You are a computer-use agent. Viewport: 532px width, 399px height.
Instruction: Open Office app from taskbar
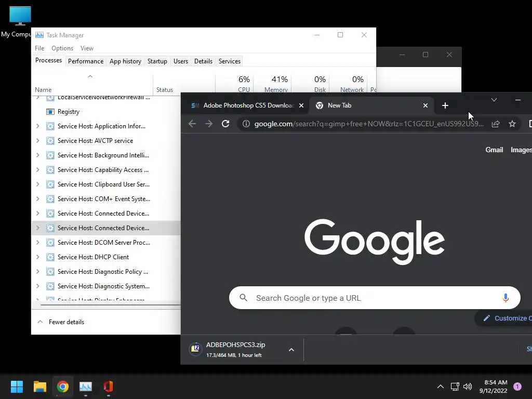(x=108, y=387)
